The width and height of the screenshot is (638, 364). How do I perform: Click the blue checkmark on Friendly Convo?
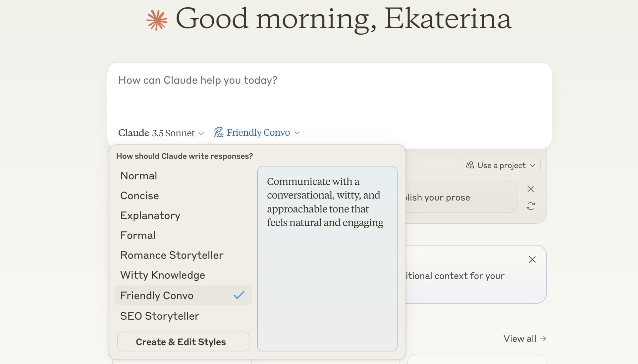click(239, 295)
